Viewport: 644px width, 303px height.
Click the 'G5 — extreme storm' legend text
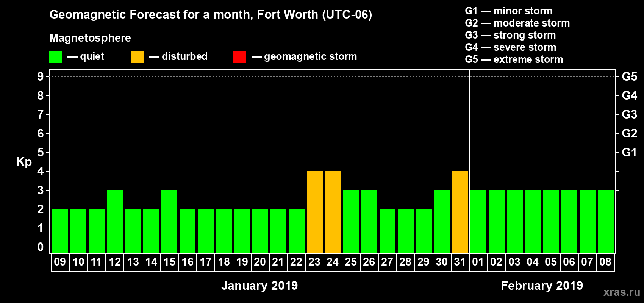pyautogui.click(x=514, y=59)
